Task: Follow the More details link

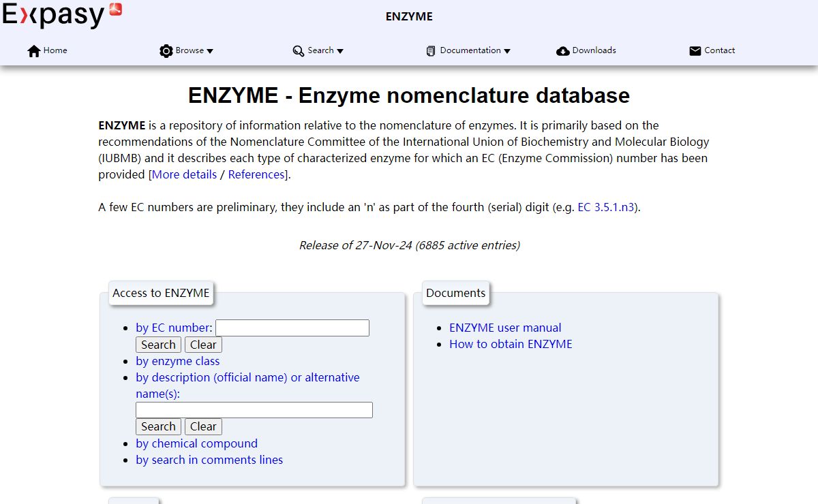Action: click(184, 174)
